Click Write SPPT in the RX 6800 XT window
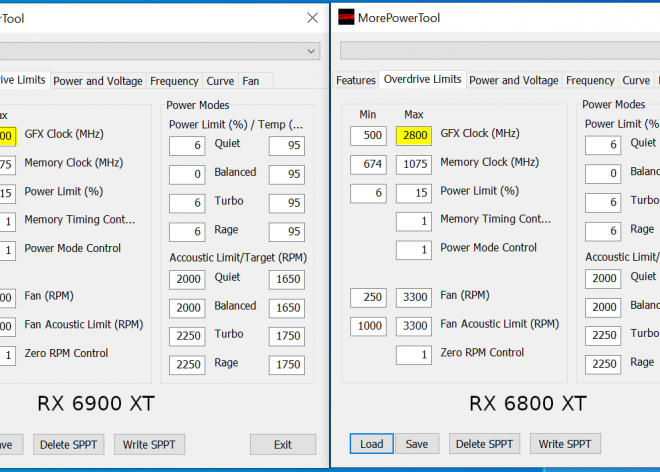Image resolution: width=660 pixels, height=472 pixels. [565, 444]
